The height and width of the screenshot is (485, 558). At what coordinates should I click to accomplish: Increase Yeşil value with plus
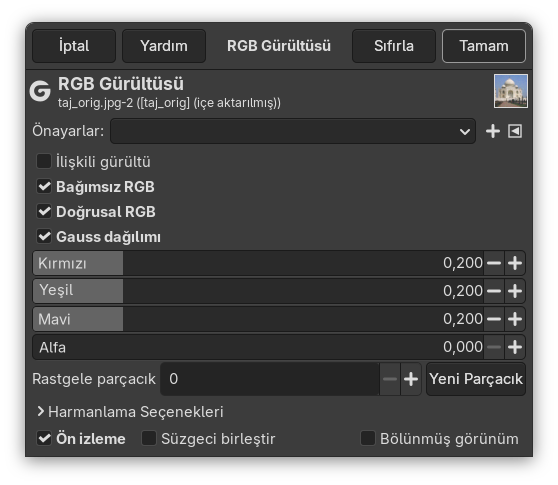(515, 291)
